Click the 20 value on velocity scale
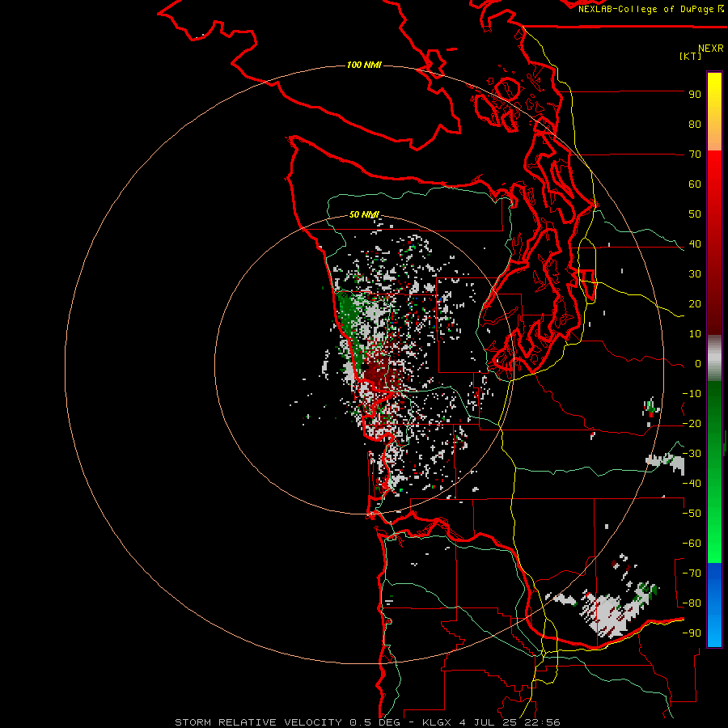The height and width of the screenshot is (728, 728). 695,304
